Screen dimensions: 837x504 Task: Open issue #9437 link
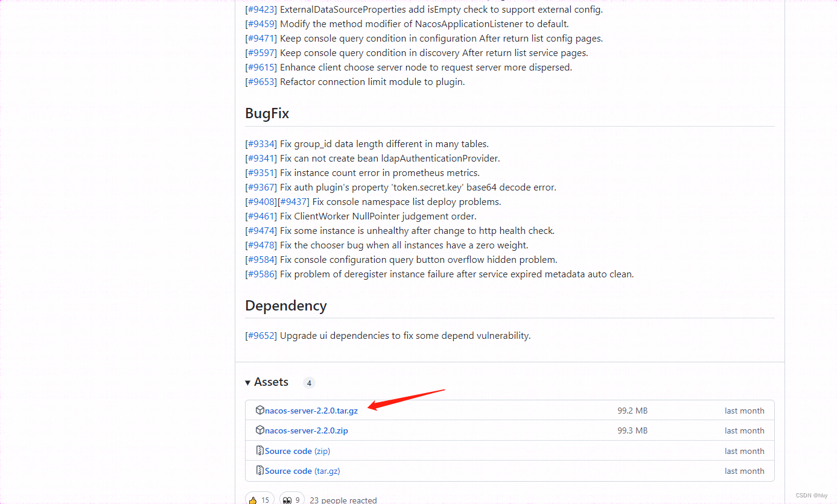pyautogui.click(x=294, y=202)
